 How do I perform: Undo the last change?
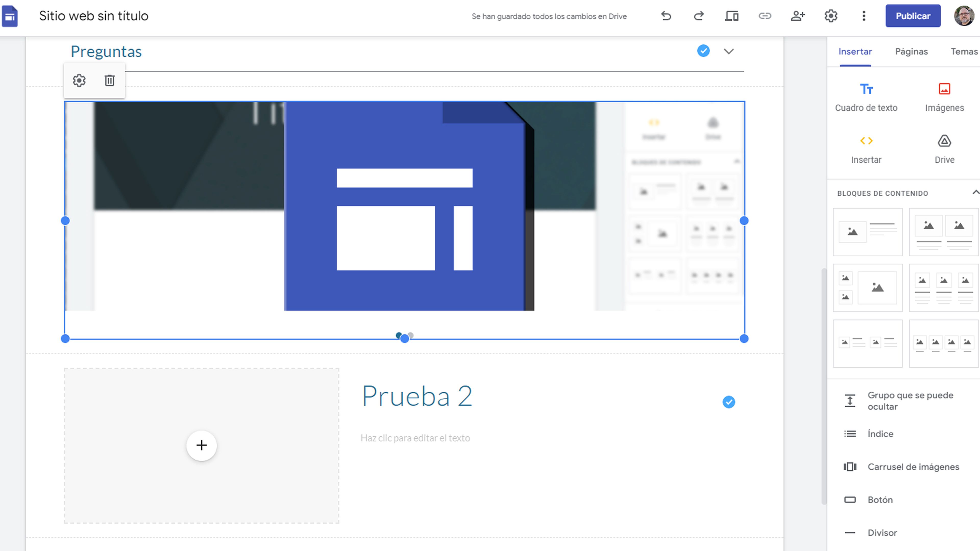click(x=666, y=16)
